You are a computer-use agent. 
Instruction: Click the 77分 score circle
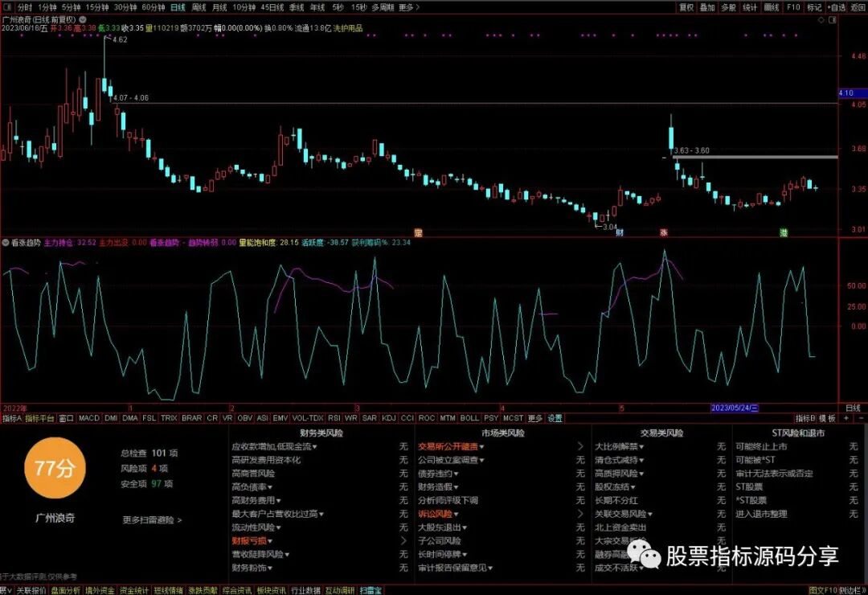click(55, 468)
